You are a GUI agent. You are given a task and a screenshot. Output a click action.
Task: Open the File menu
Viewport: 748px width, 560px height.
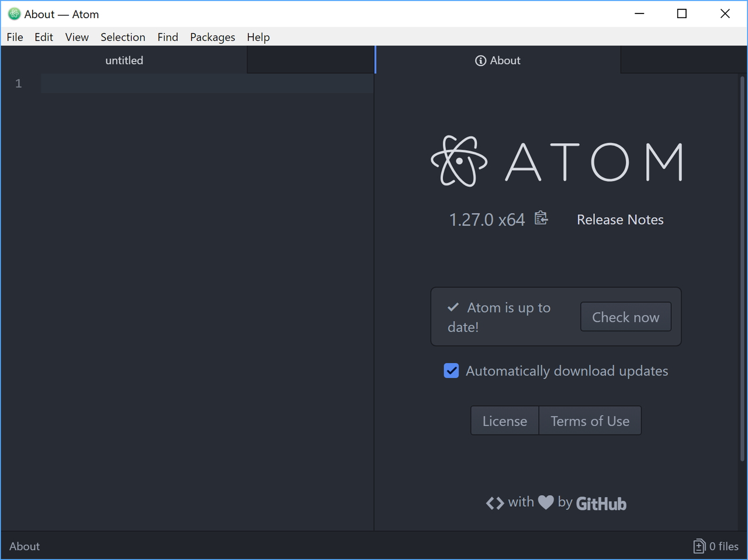[14, 37]
